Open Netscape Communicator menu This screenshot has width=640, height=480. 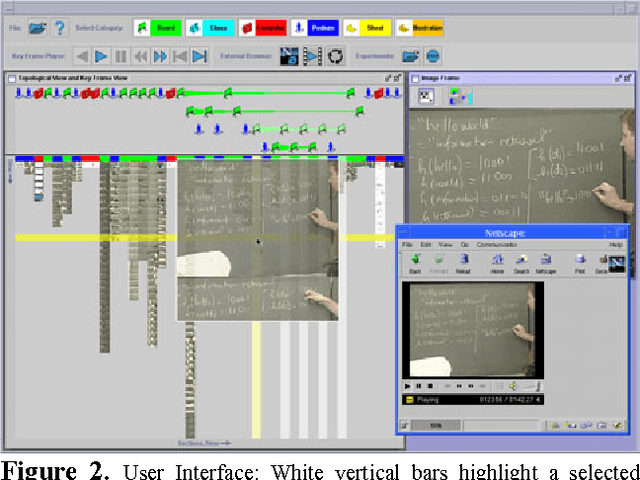point(497,244)
